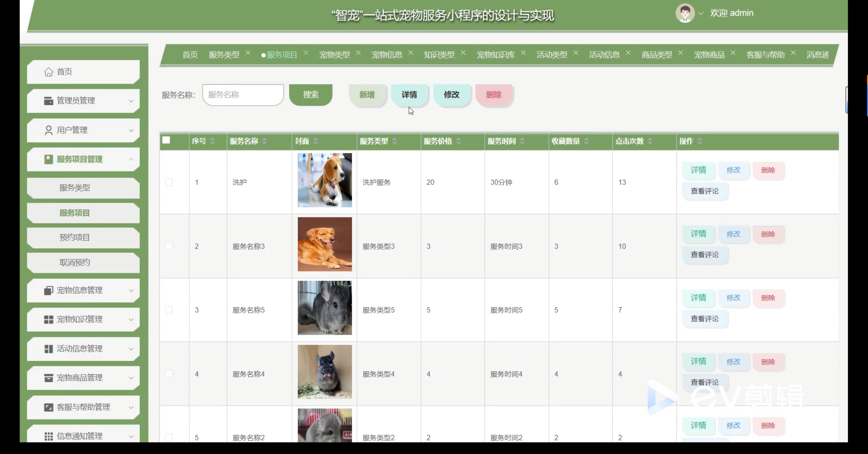Click the 宠物知识管理 grid icon
Viewport: 868px width, 454px height.
[48, 319]
